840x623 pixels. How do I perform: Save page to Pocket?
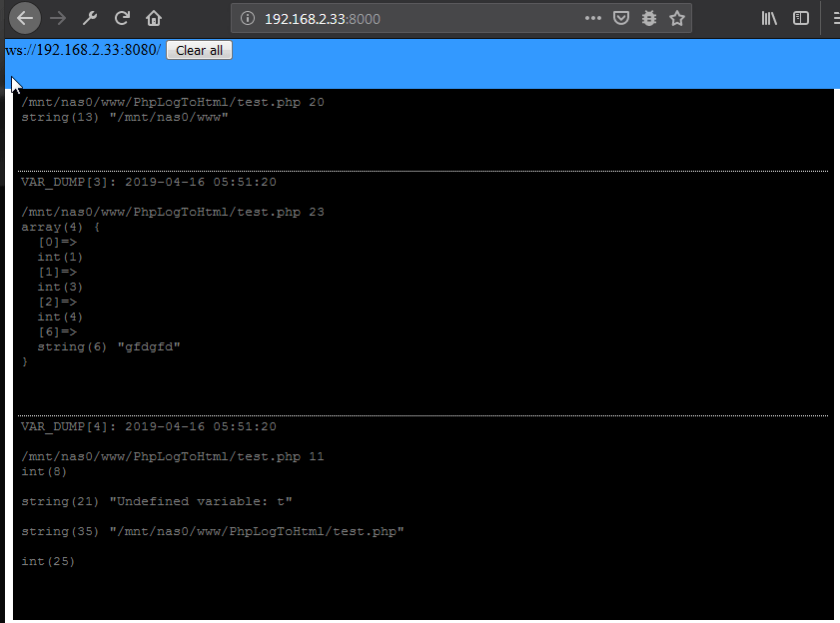click(621, 18)
